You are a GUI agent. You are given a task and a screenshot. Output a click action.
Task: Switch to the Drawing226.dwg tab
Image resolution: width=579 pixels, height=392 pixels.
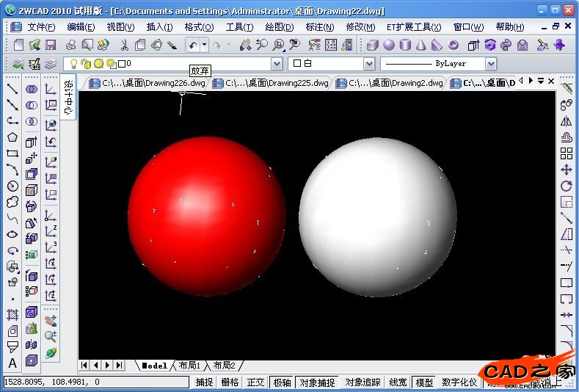(148, 83)
